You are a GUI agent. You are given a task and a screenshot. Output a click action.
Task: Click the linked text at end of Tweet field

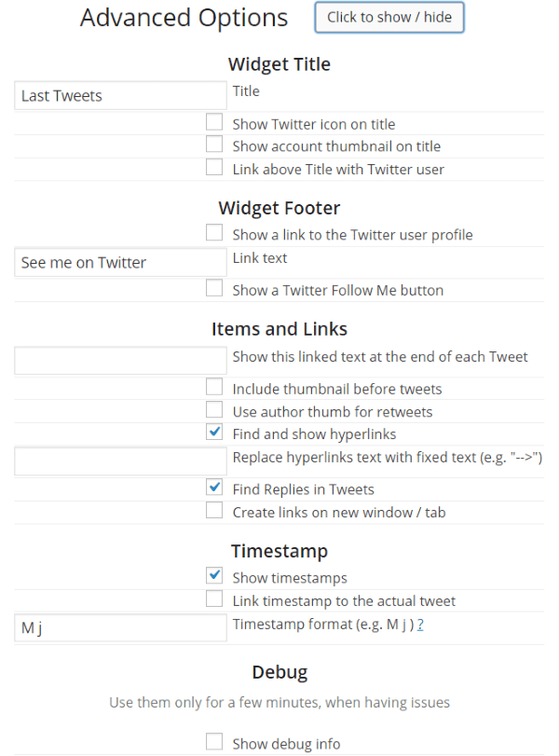119,360
